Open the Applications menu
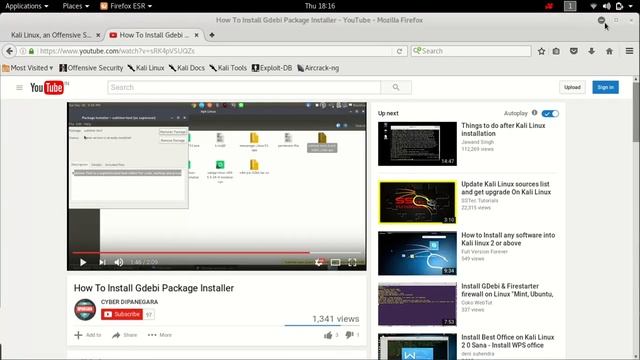Screen dimensions: 640x360 [x=27, y=6]
